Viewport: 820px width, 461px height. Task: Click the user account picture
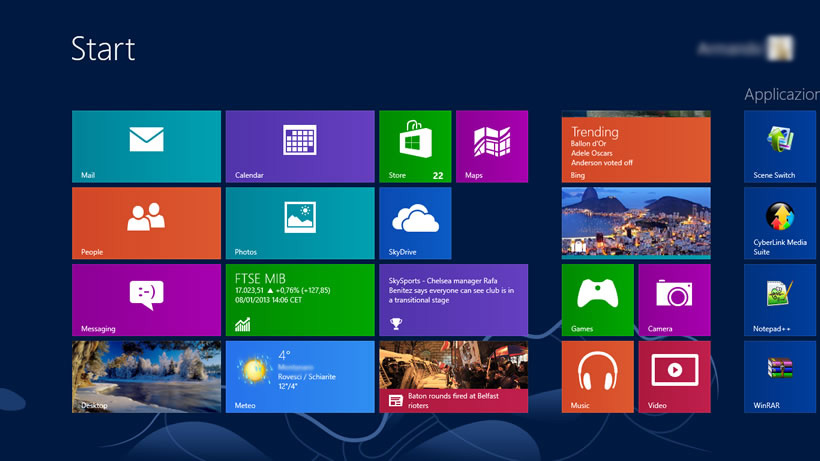pyautogui.click(x=780, y=48)
